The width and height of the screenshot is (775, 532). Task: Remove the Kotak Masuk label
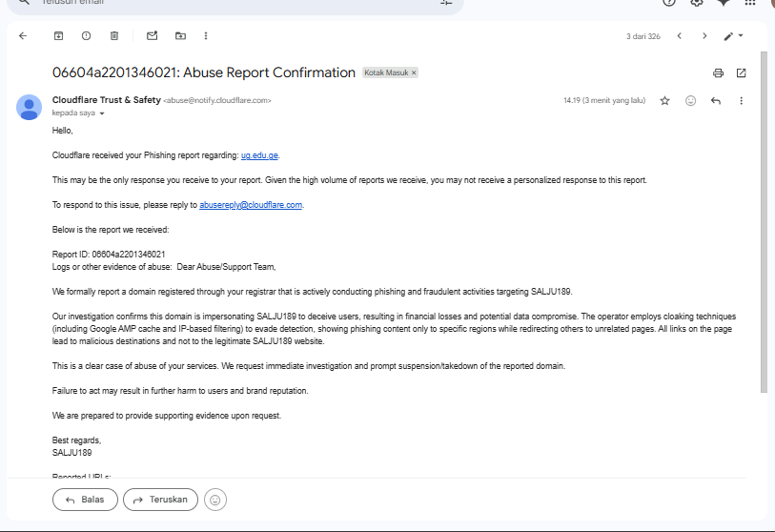click(x=414, y=72)
